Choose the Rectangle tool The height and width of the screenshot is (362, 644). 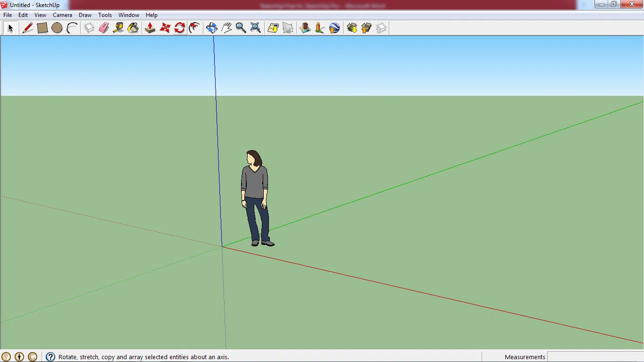[x=42, y=28]
